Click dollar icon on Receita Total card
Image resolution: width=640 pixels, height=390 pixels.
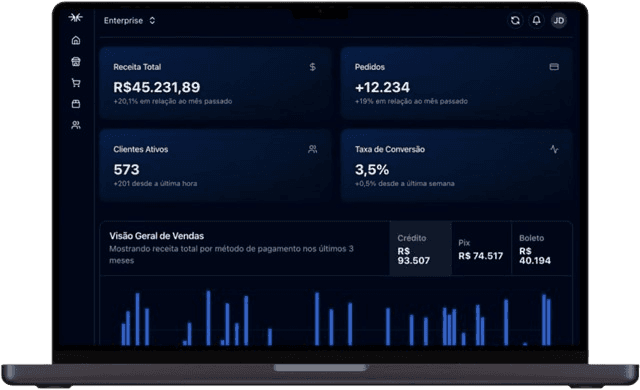(313, 67)
